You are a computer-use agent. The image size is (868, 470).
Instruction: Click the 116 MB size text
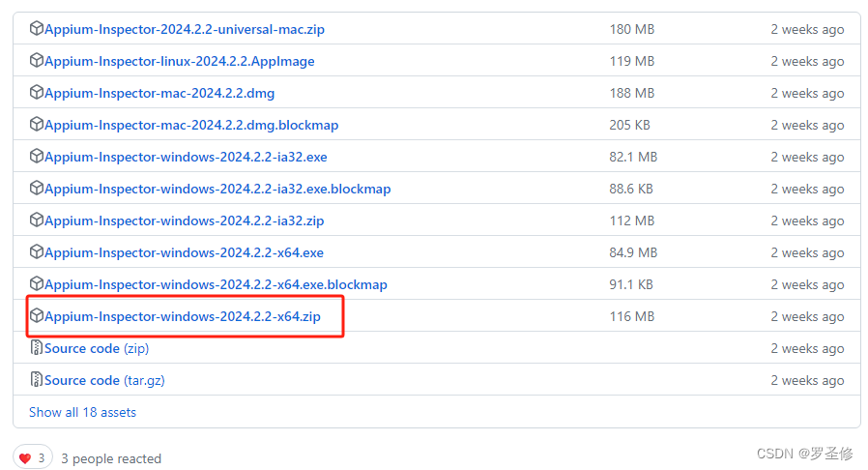(x=632, y=316)
